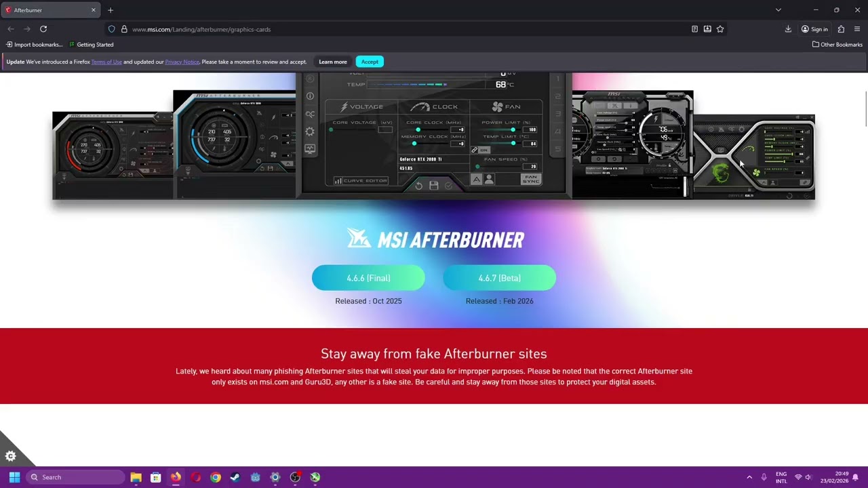Viewport: 868px width, 488px height.
Task: Click the install-page icon beside reader view
Action: pos(707,29)
